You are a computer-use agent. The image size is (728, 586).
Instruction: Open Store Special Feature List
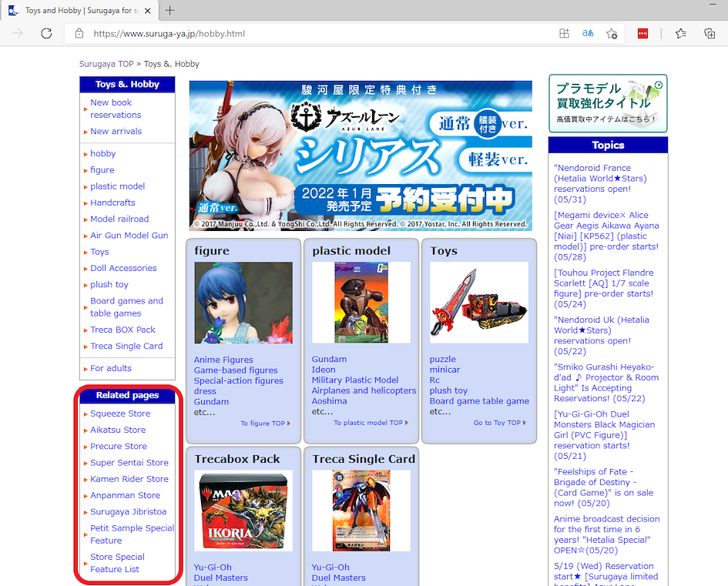click(117, 563)
